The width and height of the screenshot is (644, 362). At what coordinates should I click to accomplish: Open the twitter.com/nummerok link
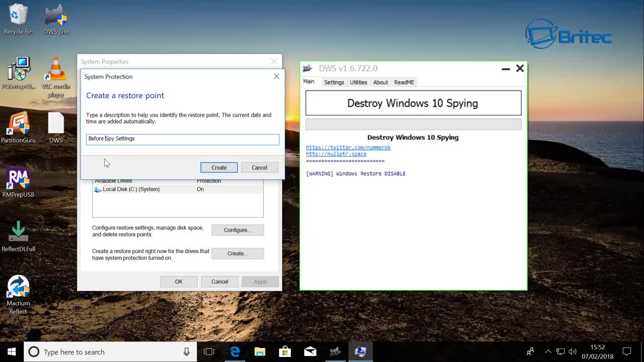(348, 147)
